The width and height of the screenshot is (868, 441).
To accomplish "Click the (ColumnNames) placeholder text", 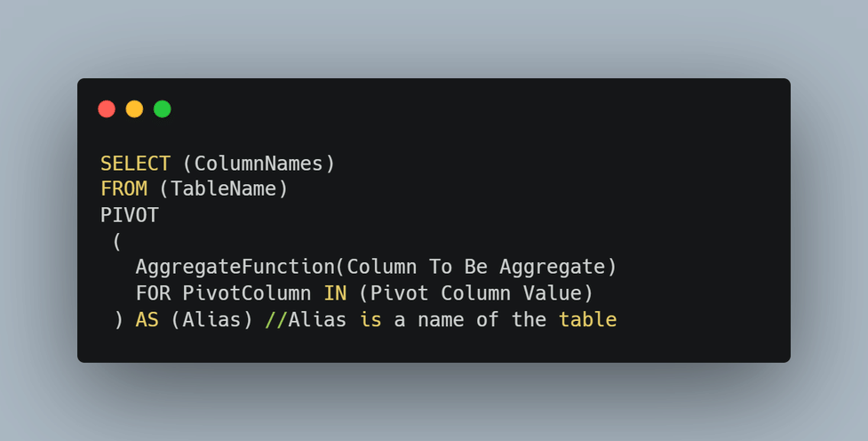I will (x=259, y=164).
